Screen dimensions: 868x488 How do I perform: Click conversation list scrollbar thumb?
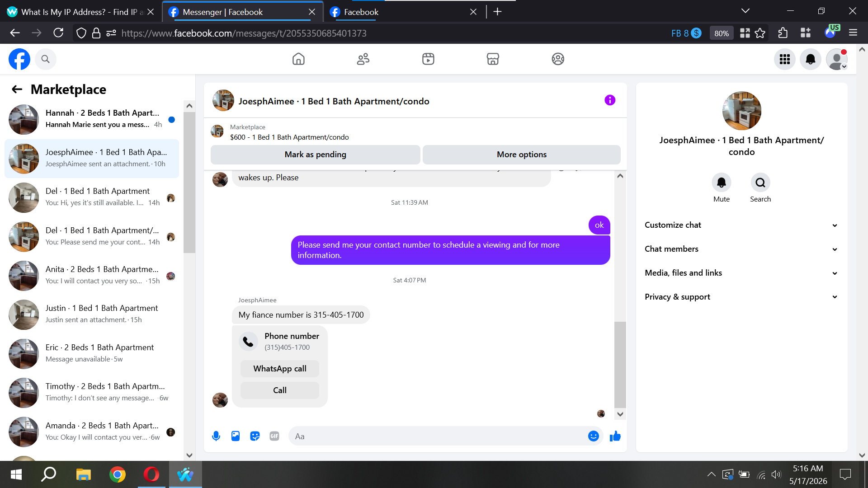(x=189, y=183)
